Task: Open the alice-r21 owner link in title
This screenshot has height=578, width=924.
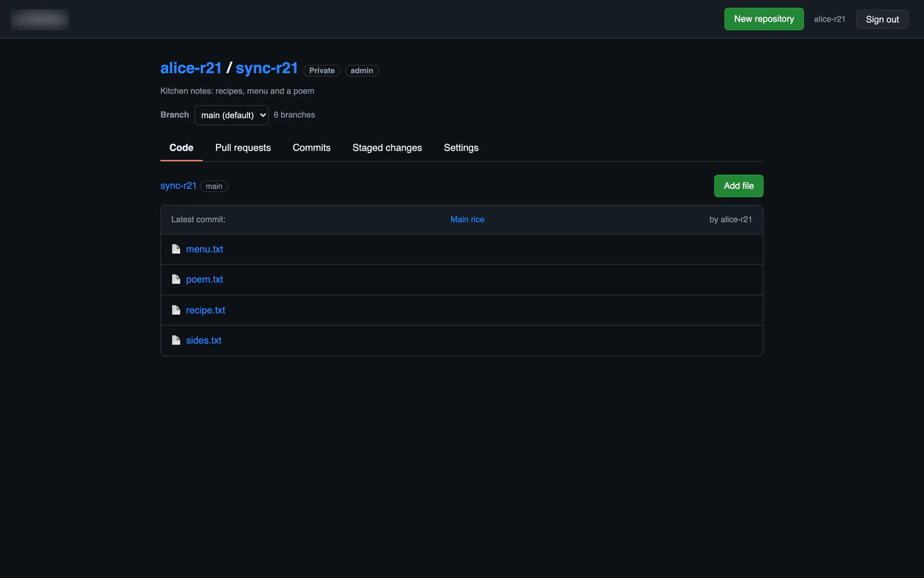Action: [191, 68]
